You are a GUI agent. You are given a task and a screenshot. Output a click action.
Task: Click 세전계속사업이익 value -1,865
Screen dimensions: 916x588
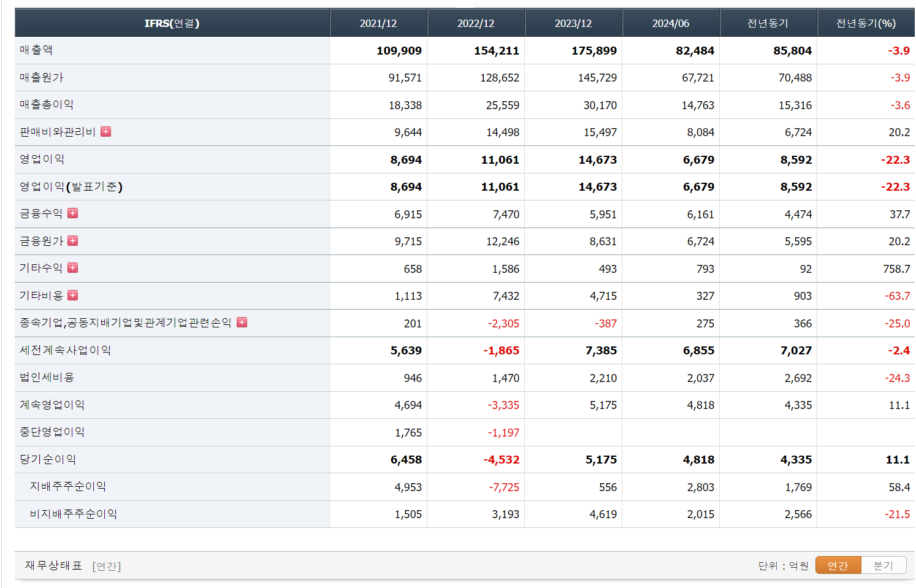point(502,351)
